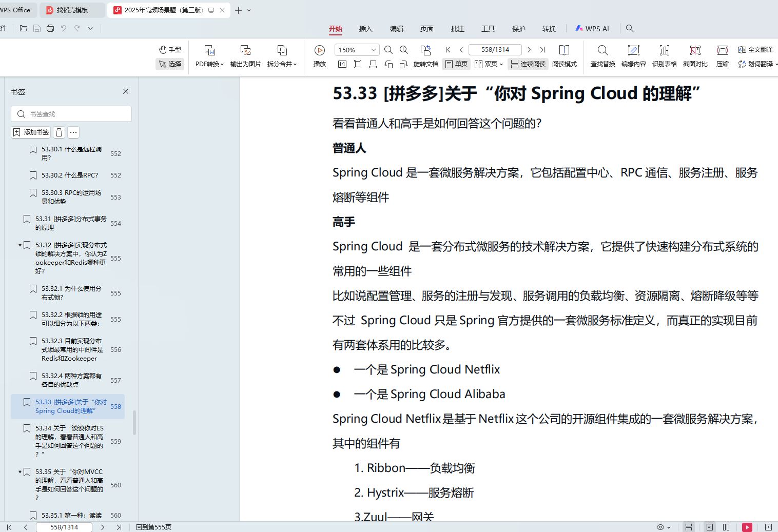The width and height of the screenshot is (778, 532).
Task: Jump to last page in toolbar
Action: click(x=542, y=50)
